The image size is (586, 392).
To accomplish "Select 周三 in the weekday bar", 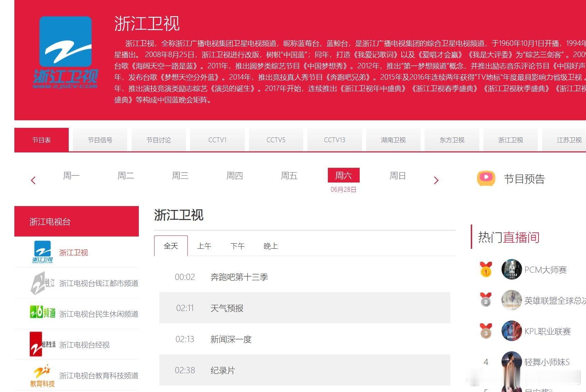I will coord(180,176).
